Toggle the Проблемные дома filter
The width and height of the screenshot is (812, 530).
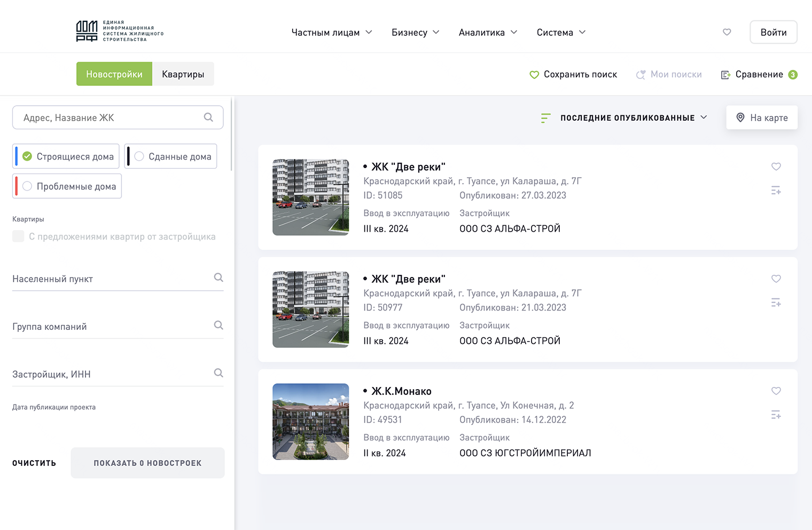tap(27, 186)
